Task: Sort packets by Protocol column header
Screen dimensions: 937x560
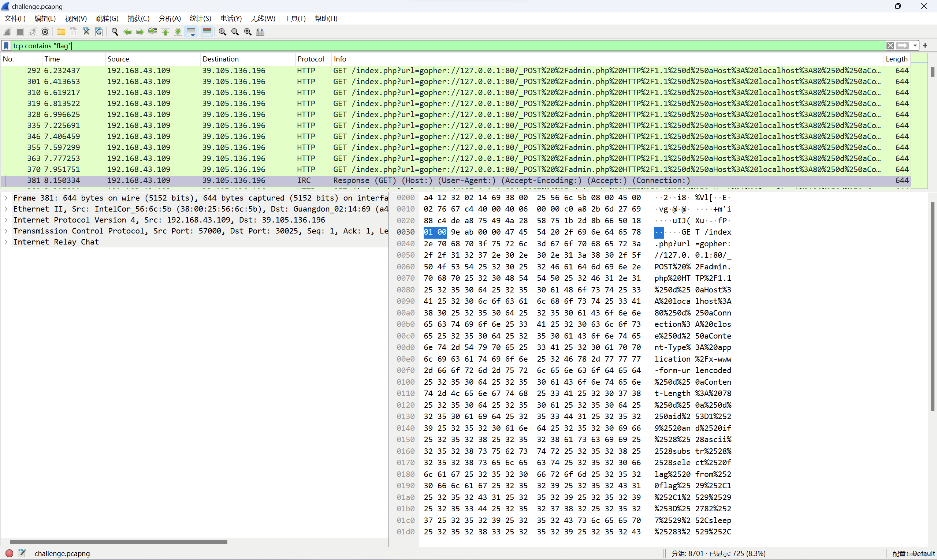Action: 311,59
